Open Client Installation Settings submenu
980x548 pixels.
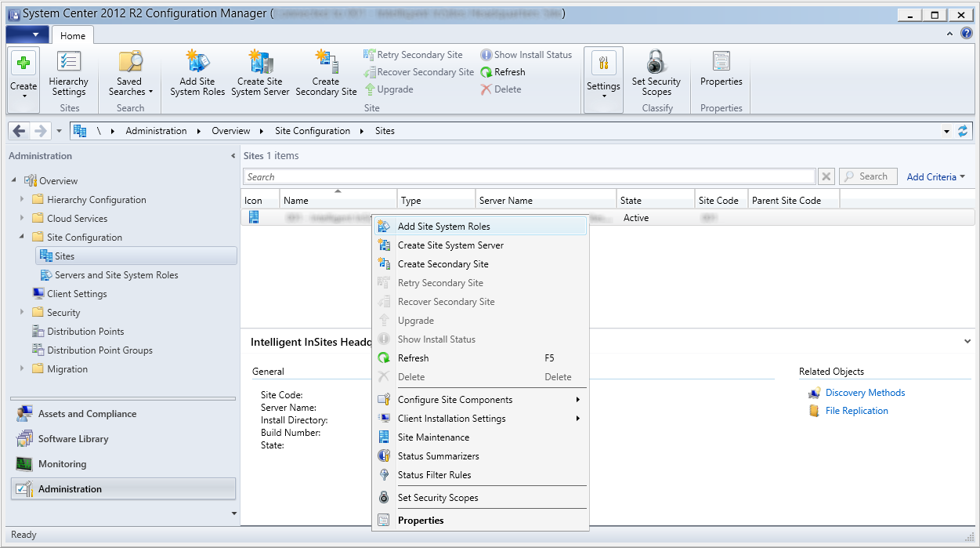tap(479, 419)
